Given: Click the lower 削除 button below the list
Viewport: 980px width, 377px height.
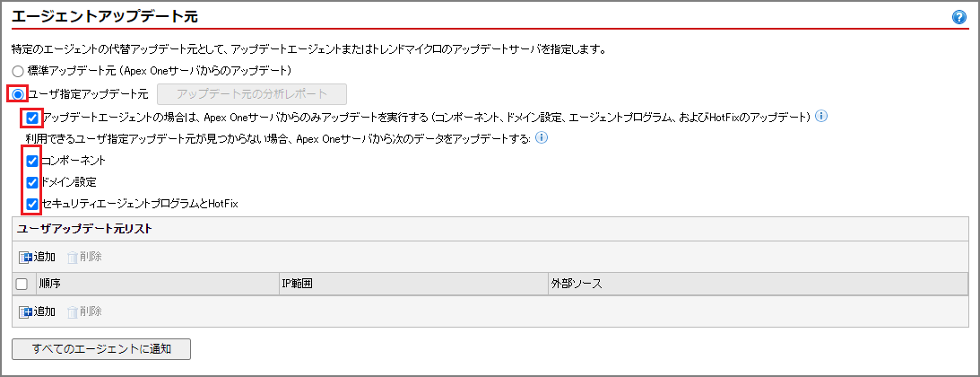Looking at the screenshot, I should 84,311.
